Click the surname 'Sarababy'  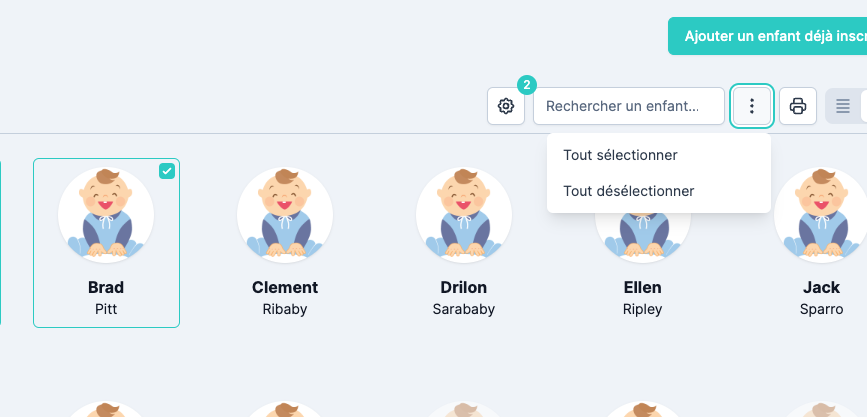(x=464, y=309)
